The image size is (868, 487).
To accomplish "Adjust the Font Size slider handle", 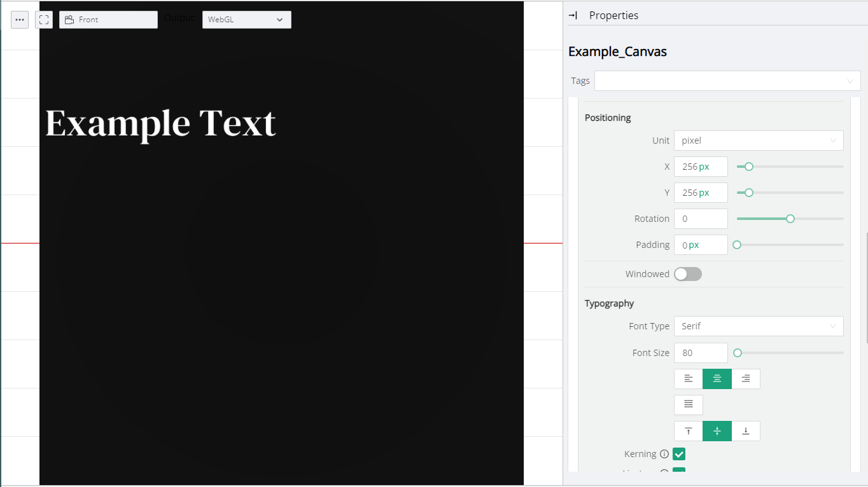I will coord(738,353).
